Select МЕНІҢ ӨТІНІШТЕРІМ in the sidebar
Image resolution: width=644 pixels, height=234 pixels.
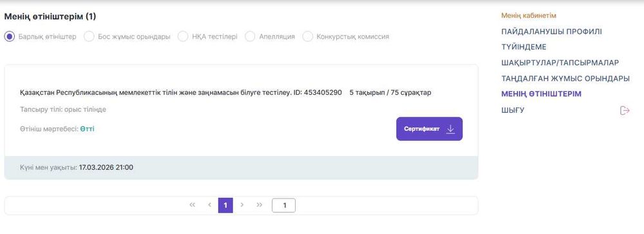coord(542,94)
